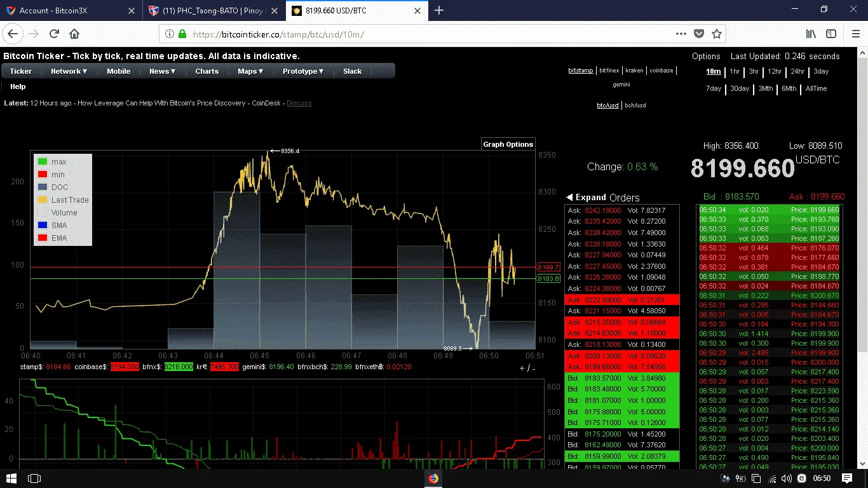Open the Options menu near Last Updated
Image resolution: width=868 pixels, height=488 pixels.
(x=706, y=56)
